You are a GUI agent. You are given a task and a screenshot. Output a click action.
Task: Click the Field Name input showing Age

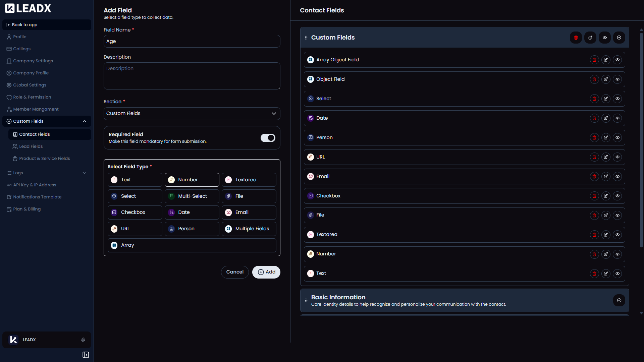click(x=192, y=41)
